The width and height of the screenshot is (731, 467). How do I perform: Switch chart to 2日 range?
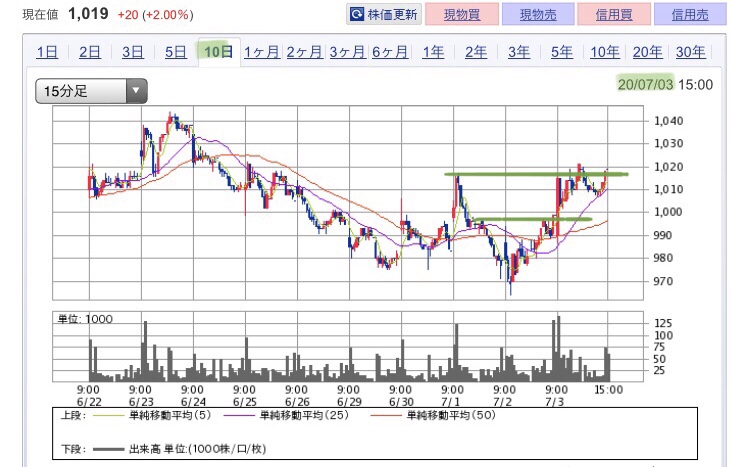[90, 52]
